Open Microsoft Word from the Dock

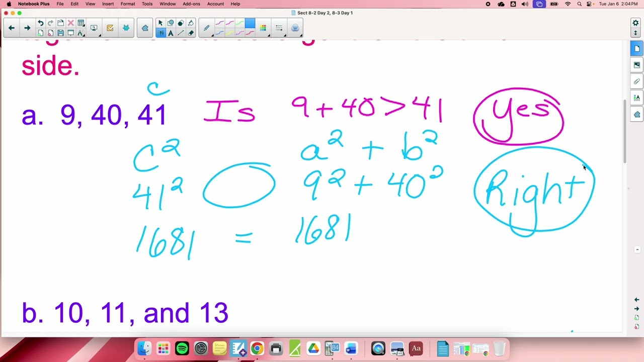[x=351, y=348]
